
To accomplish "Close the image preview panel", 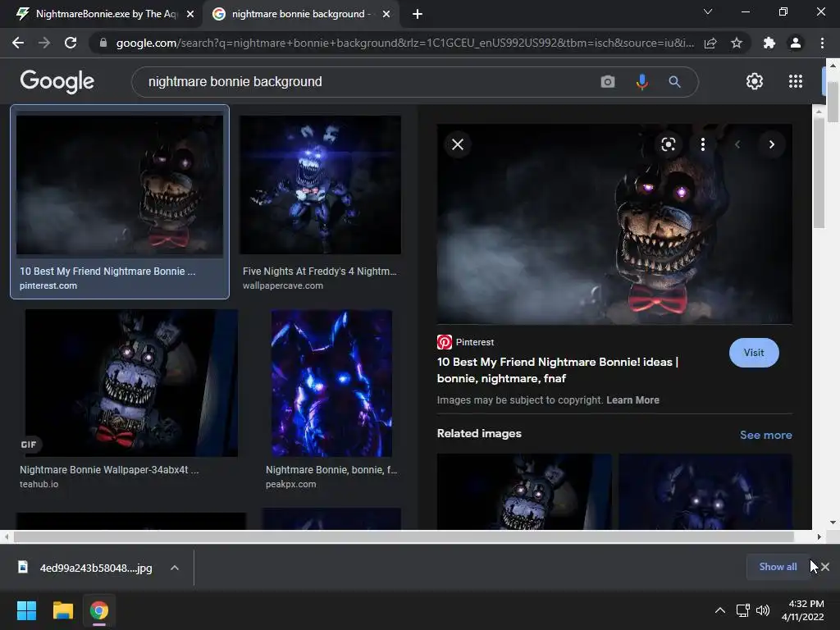I will tap(458, 144).
